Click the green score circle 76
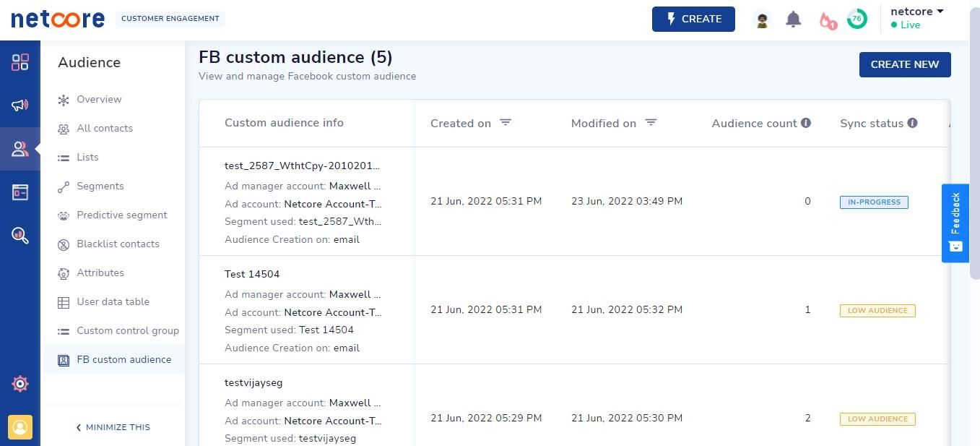This screenshot has height=446, width=980. pos(857,20)
